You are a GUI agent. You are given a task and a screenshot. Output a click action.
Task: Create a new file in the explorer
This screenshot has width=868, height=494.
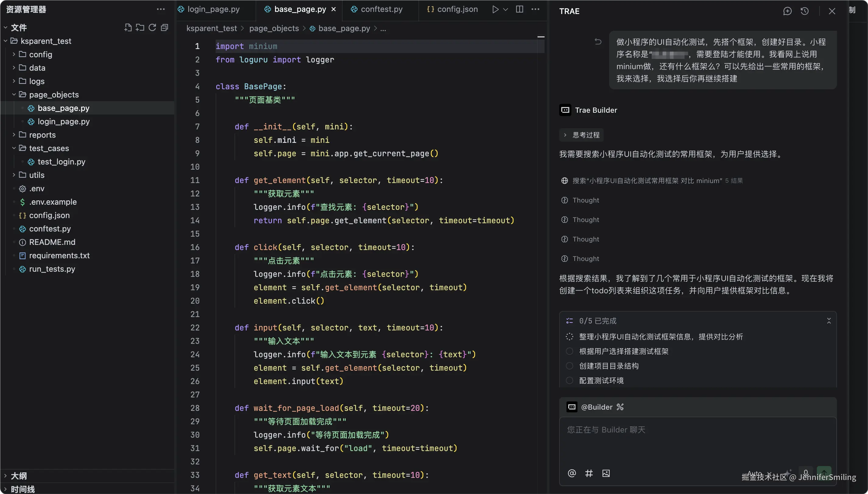pyautogui.click(x=128, y=27)
